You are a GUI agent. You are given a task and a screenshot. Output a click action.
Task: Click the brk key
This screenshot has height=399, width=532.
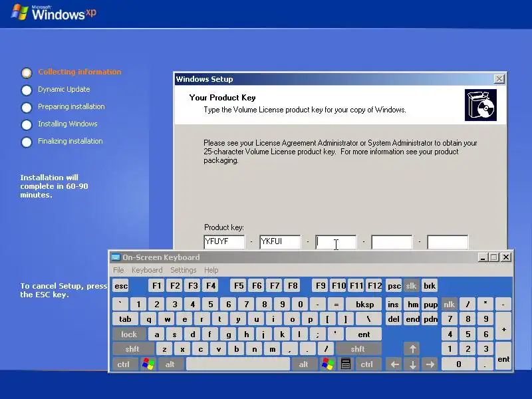pos(429,286)
